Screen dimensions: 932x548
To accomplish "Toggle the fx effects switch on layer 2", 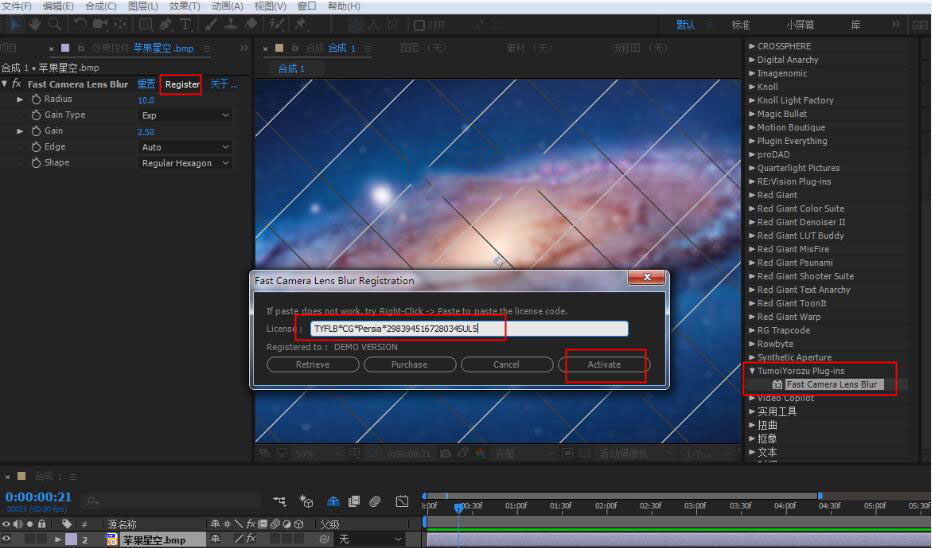I will tap(251, 539).
